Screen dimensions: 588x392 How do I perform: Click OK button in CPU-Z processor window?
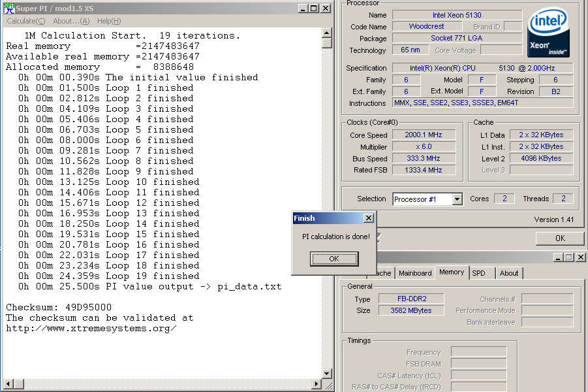tap(560, 238)
